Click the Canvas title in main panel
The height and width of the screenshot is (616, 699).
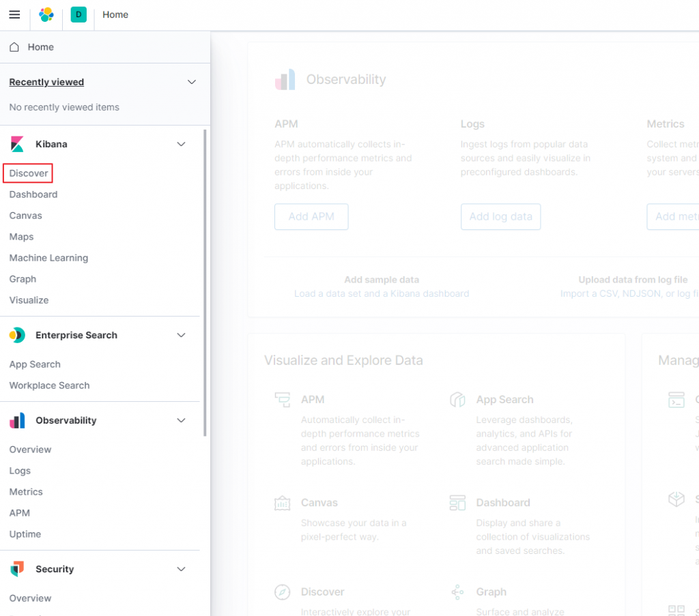click(319, 503)
